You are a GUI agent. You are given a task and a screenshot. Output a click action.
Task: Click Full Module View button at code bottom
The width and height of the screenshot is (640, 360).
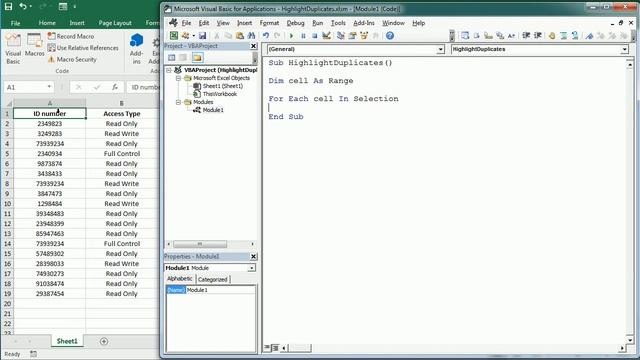pos(275,348)
